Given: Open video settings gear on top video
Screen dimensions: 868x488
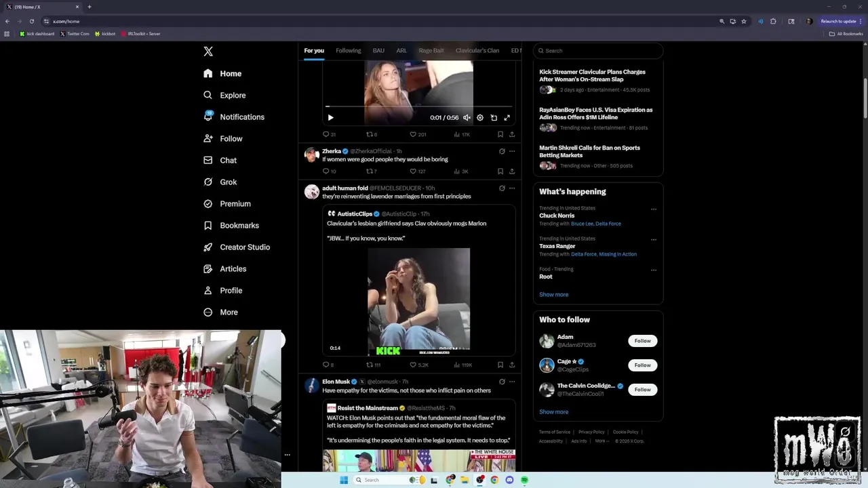Looking at the screenshot, I should [x=480, y=118].
